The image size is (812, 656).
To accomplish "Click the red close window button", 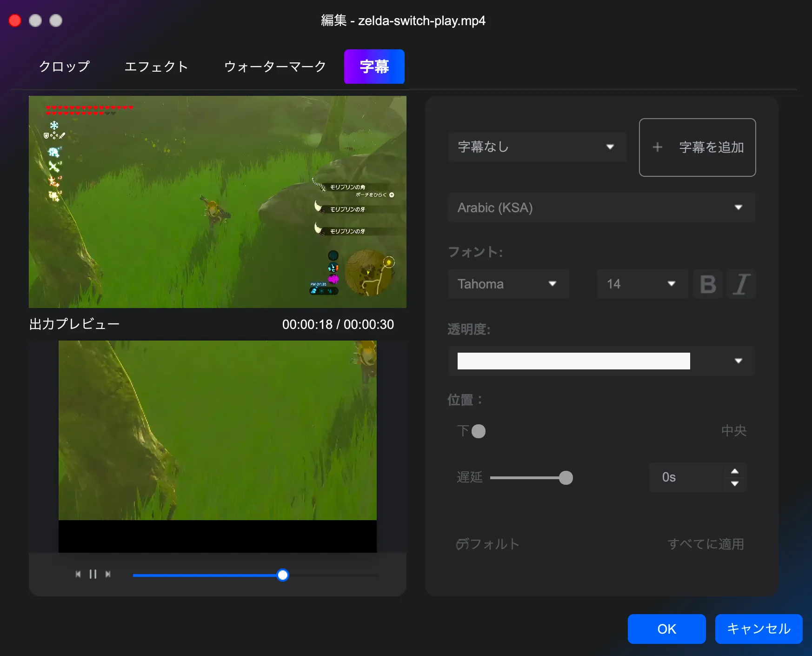I will click(x=15, y=20).
